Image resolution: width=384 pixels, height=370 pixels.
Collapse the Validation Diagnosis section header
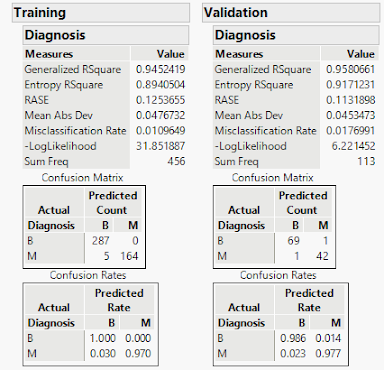(296, 35)
